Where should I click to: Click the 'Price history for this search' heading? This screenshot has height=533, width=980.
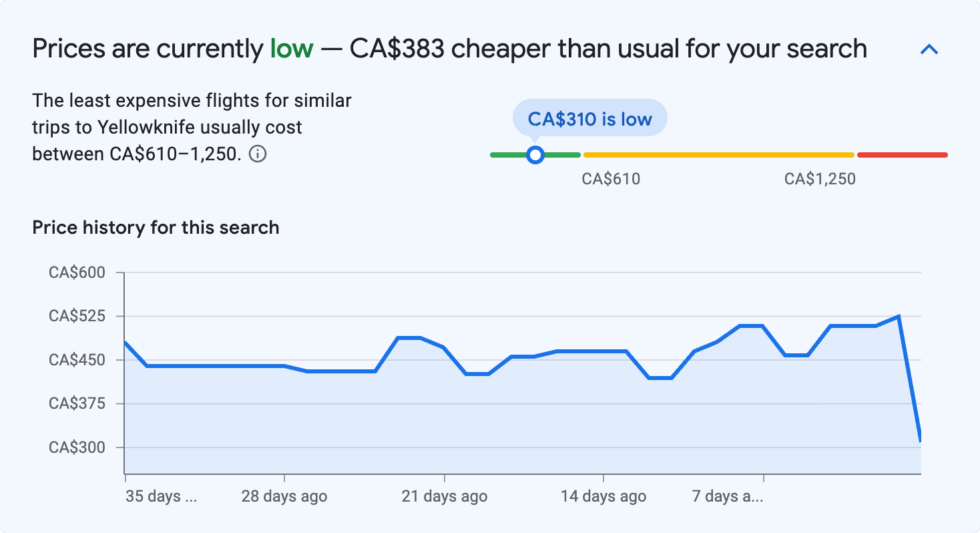click(x=156, y=228)
